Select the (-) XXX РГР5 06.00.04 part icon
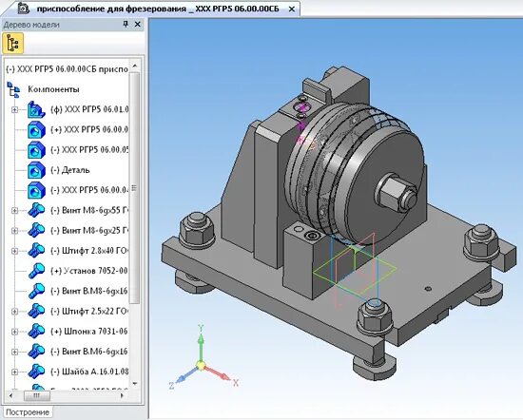 tap(36, 190)
